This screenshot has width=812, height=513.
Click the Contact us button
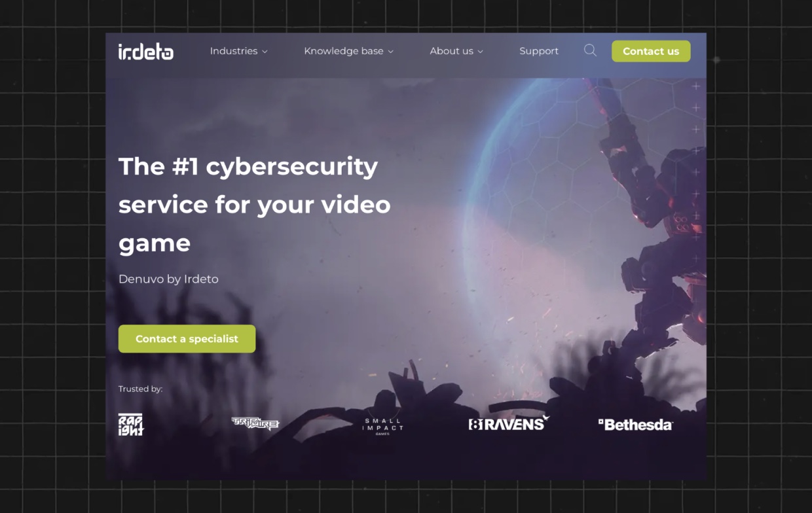tap(651, 51)
